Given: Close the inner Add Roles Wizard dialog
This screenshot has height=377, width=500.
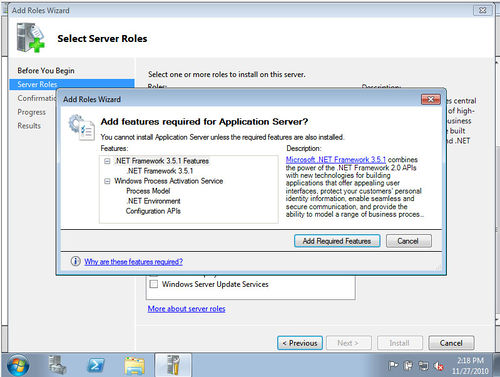Looking at the screenshot, I should (x=431, y=99).
